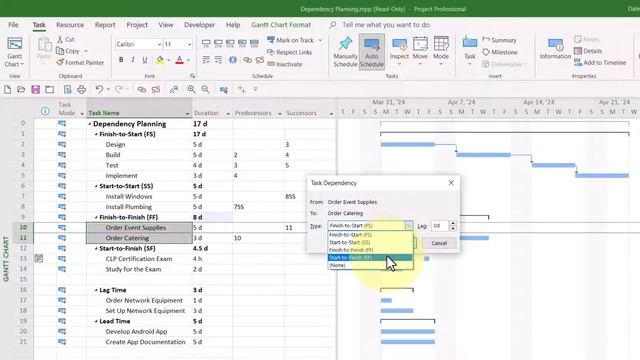Screen dimensions: 640x360
Task: Open the Duration column filter dropdown
Action: pos(228,113)
